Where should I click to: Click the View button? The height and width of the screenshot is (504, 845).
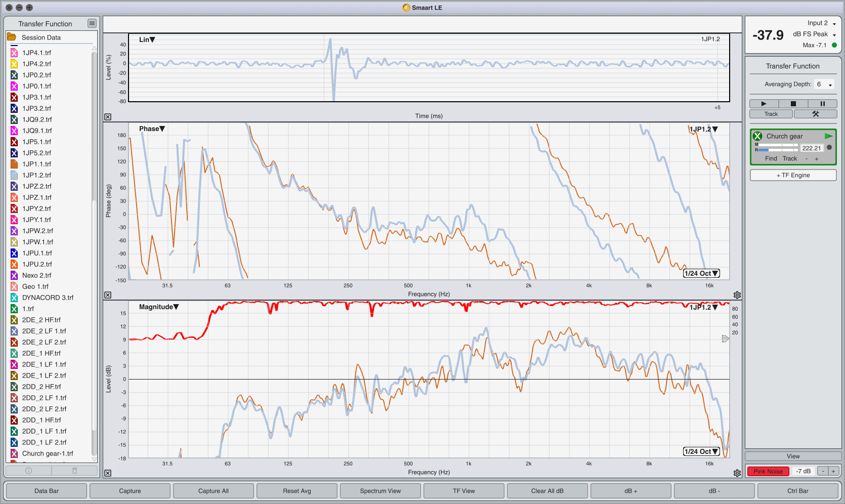[793, 456]
